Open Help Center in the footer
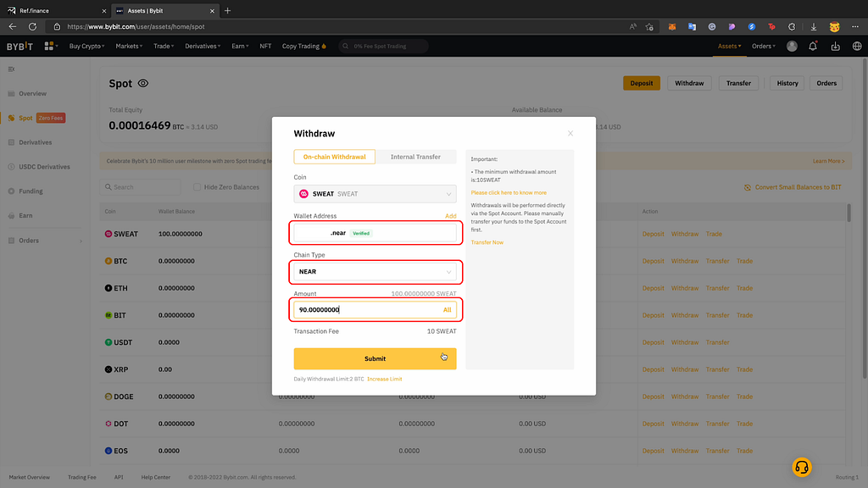The image size is (868, 488). [x=156, y=477]
